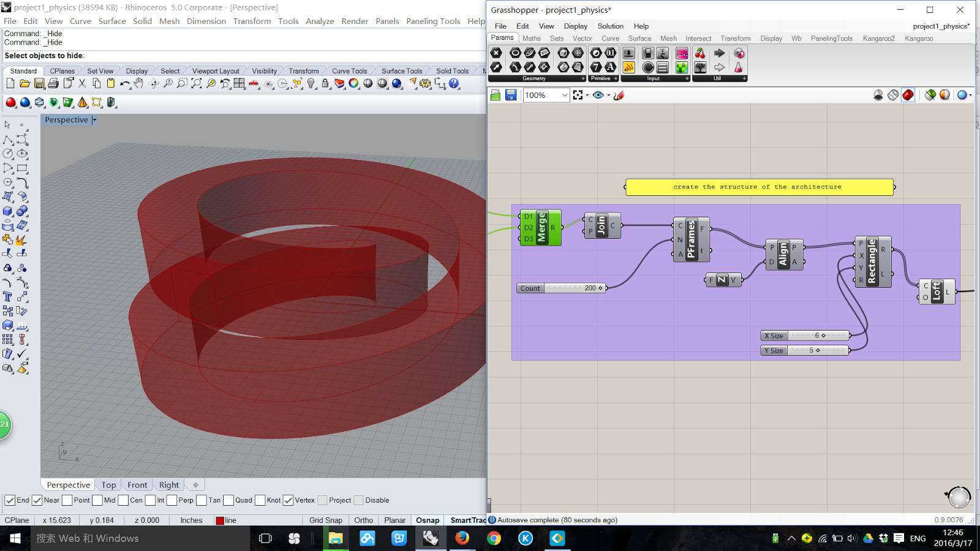Open the Kangaroo menu in Grasshopper
Screen dimensions: 980x551
tap(918, 38)
